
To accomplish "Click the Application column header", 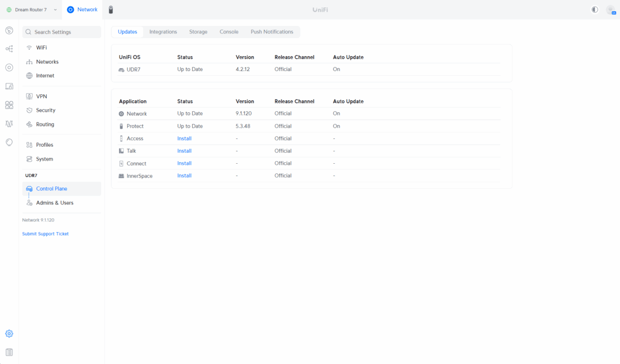I will tap(133, 102).
